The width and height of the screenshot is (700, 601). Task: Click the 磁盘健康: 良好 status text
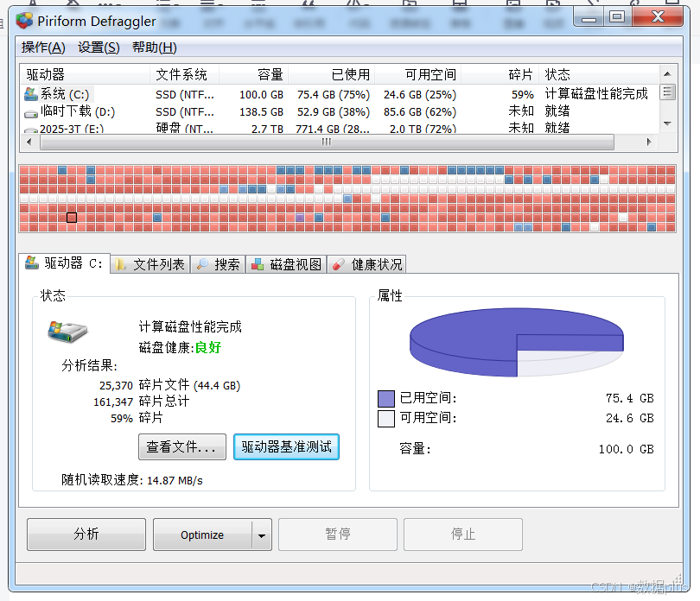click(180, 348)
